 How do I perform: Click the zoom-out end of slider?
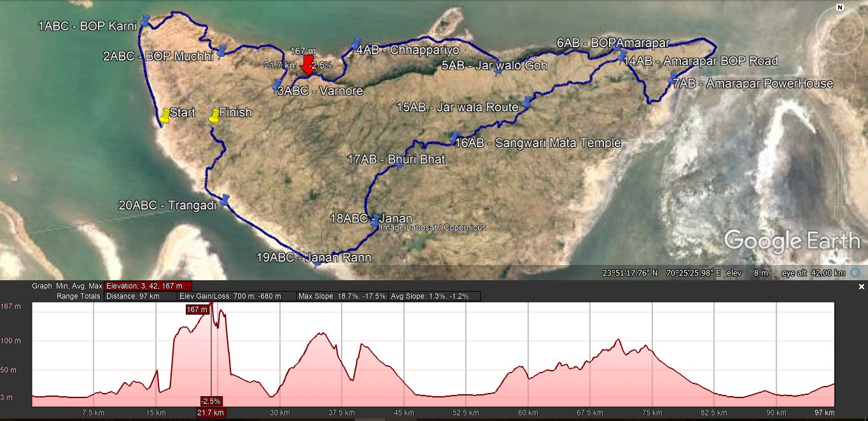(839, 213)
